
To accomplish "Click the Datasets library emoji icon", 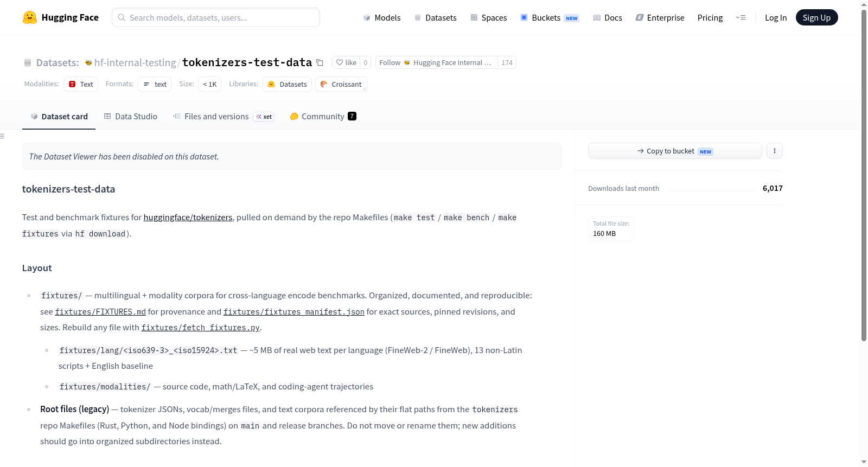I will (271, 84).
